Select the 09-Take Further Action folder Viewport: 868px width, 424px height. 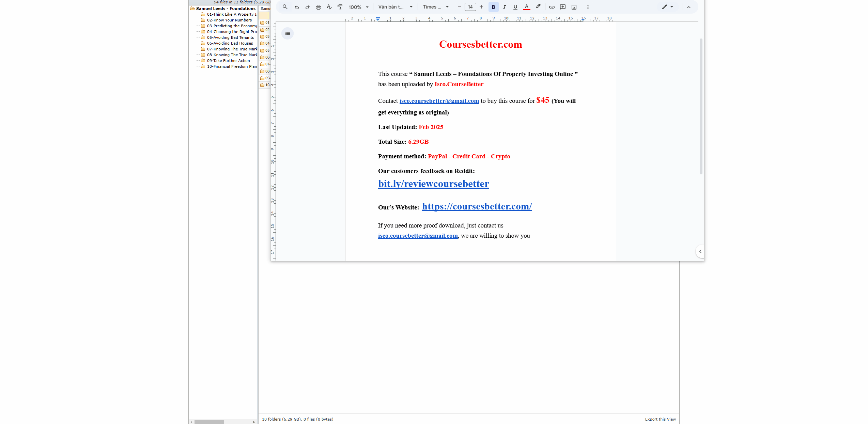tap(228, 61)
